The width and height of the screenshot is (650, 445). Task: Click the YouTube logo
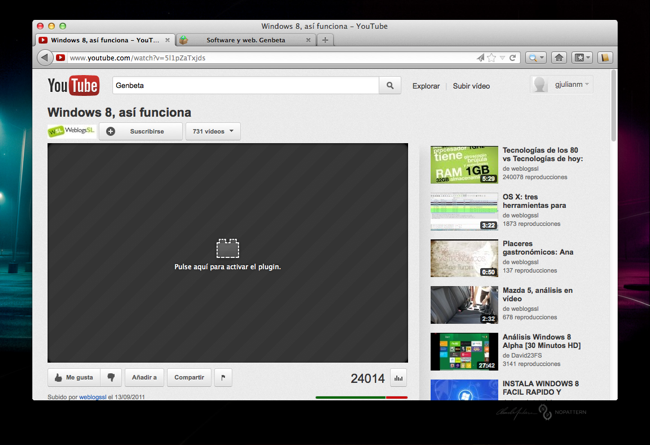[73, 85]
